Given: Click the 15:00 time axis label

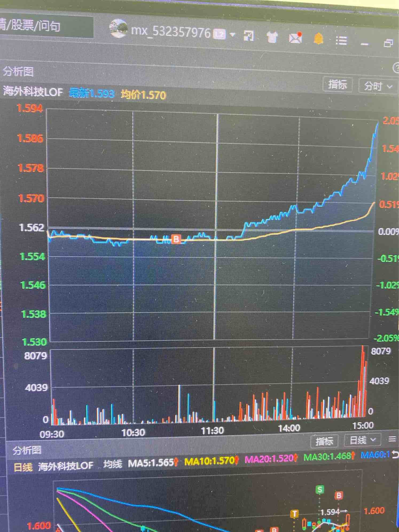Looking at the screenshot, I should pos(363,425).
